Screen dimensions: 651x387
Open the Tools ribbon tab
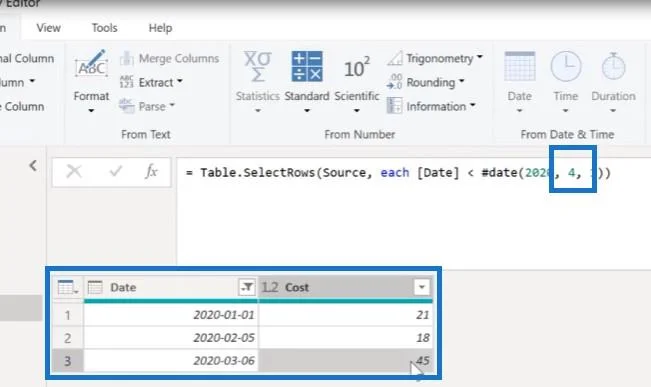104,28
